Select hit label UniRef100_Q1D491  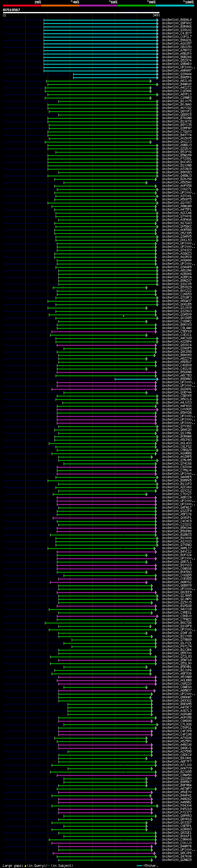pos(176,389)
